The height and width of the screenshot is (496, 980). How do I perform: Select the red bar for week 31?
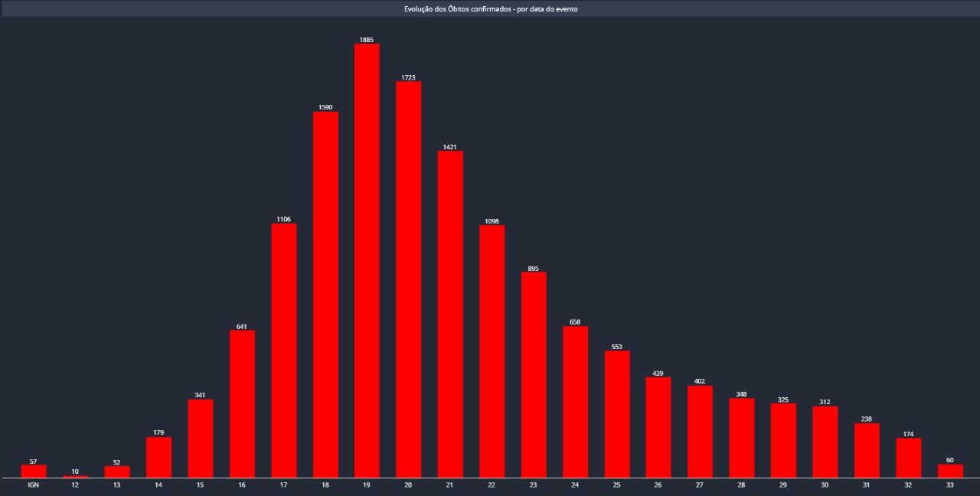[867, 450]
